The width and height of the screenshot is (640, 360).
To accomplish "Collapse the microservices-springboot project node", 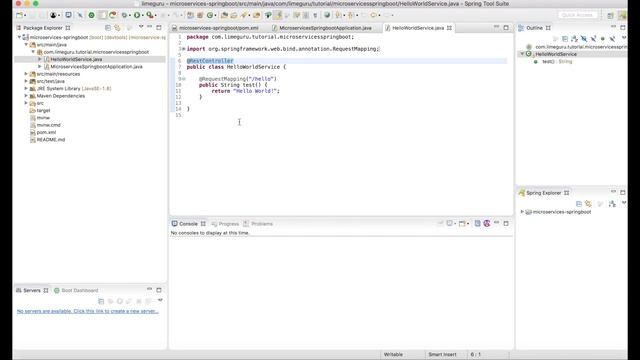I will tap(19, 37).
